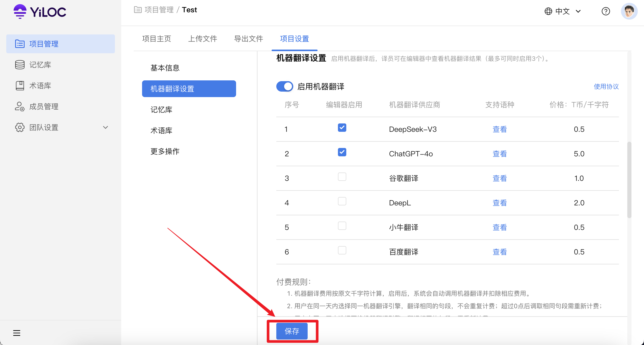Switch to 导出文件 tab
The width and height of the screenshot is (644, 345).
point(248,39)
